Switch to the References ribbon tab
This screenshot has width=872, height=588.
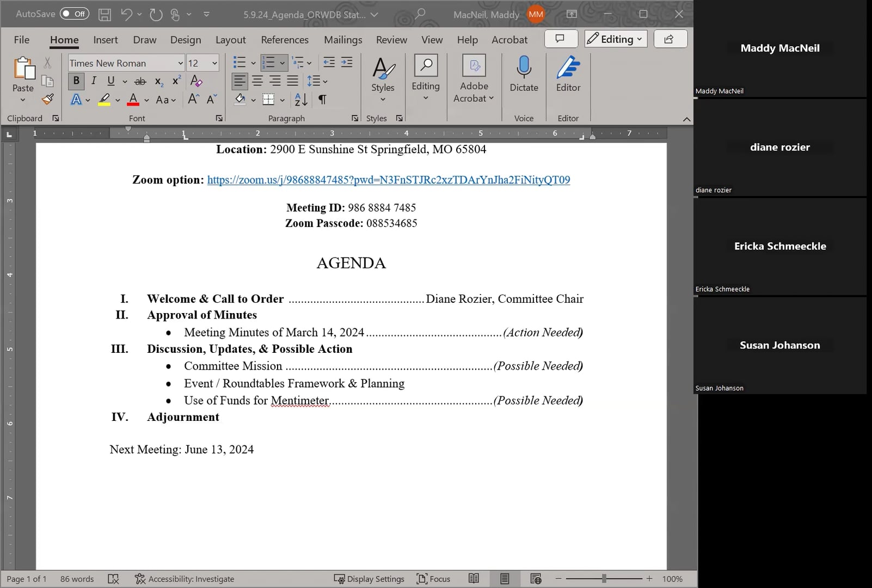[x=285, y=39]
